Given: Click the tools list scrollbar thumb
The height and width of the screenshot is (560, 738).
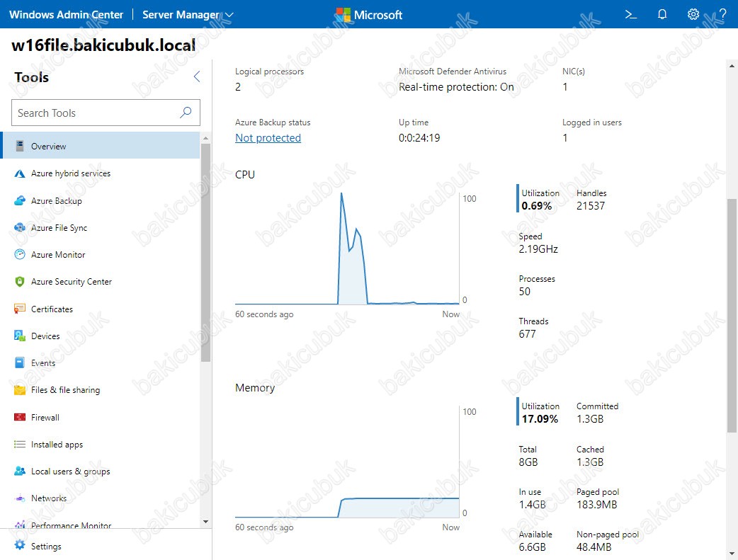Looking at the screenshot, I should [205, 253].
